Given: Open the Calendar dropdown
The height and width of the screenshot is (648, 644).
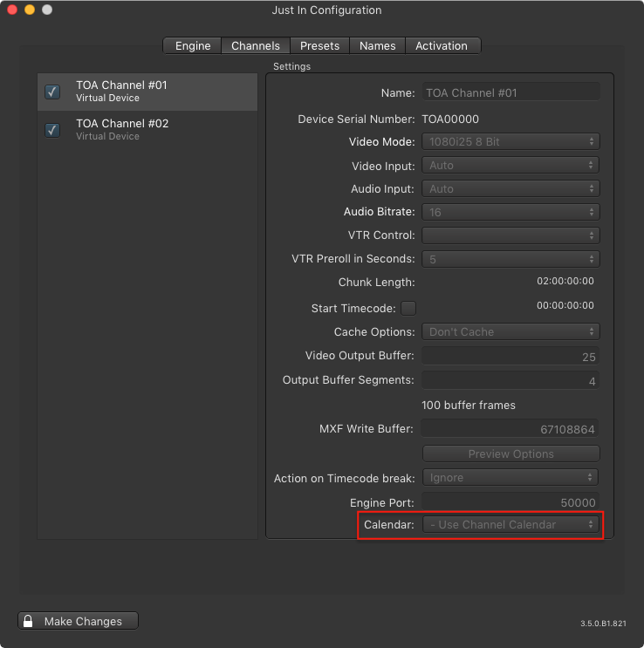Looking at the screenshot, I should tap(510, 524).
